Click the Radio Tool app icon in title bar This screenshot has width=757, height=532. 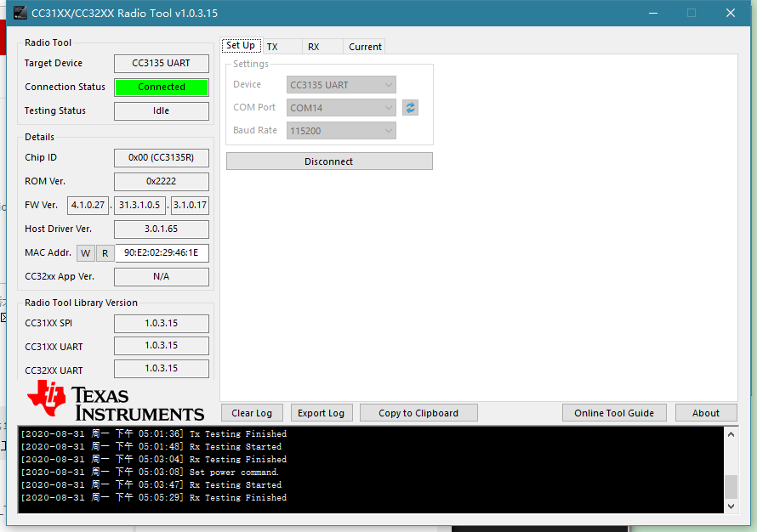pos(20,13)
